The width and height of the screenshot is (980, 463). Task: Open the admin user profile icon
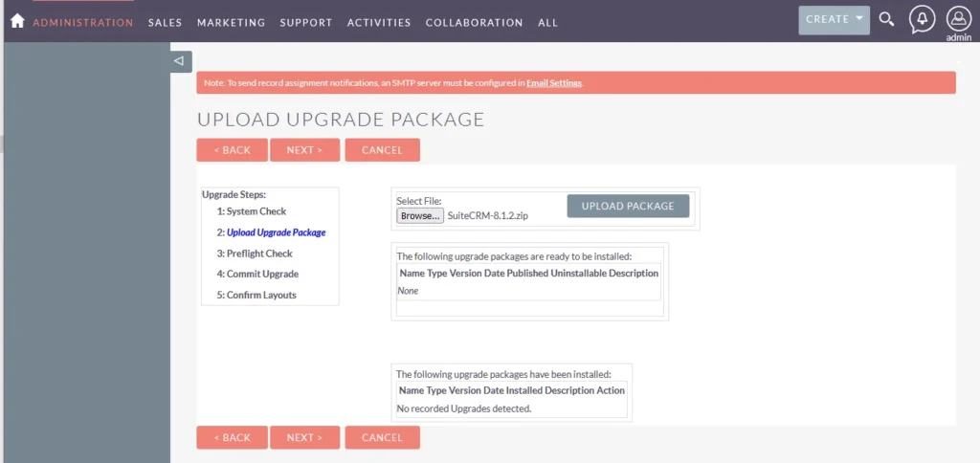[x=958, y=19]
